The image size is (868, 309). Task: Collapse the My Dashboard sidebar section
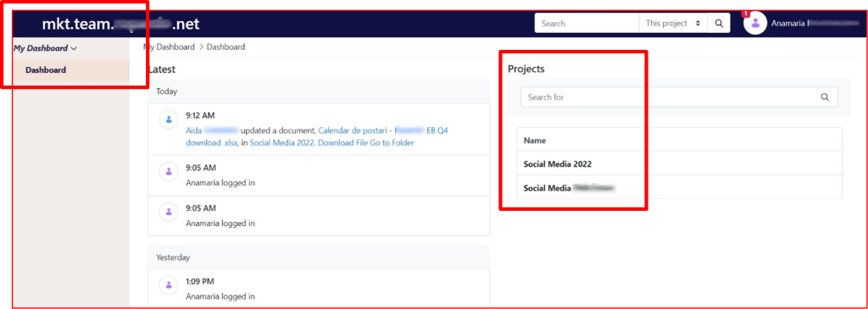pyautogui.click(x=46, y=48)
